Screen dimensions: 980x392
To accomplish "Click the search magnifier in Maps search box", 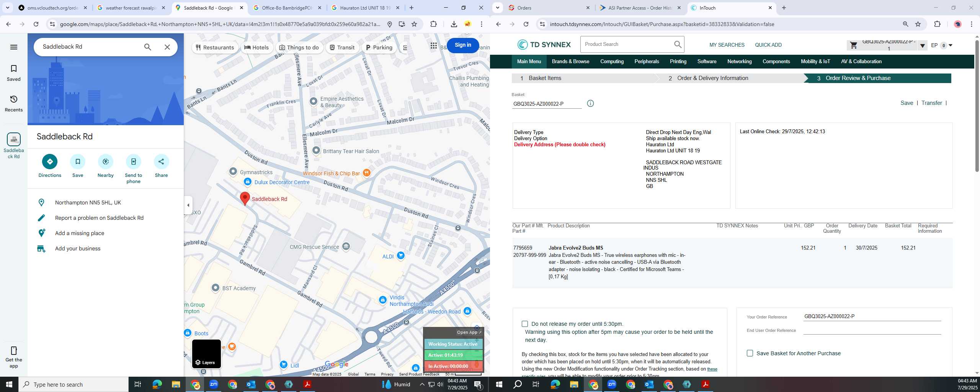I will (x=147, y=47).
